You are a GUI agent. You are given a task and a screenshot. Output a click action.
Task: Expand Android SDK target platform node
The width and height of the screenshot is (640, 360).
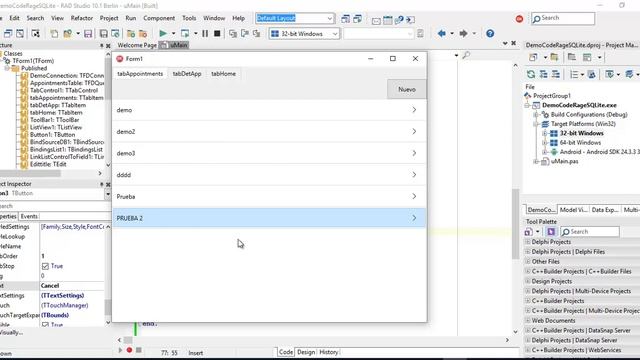point(544,152)
